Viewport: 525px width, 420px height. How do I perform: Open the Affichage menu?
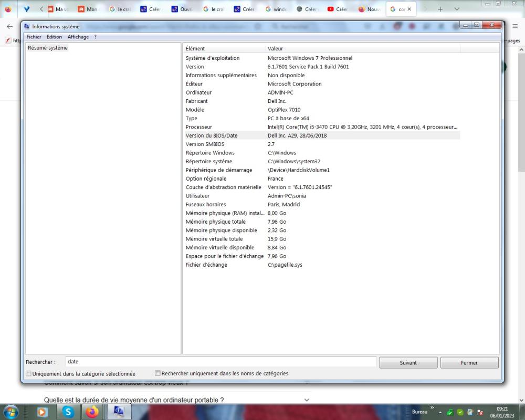(78, 37)
